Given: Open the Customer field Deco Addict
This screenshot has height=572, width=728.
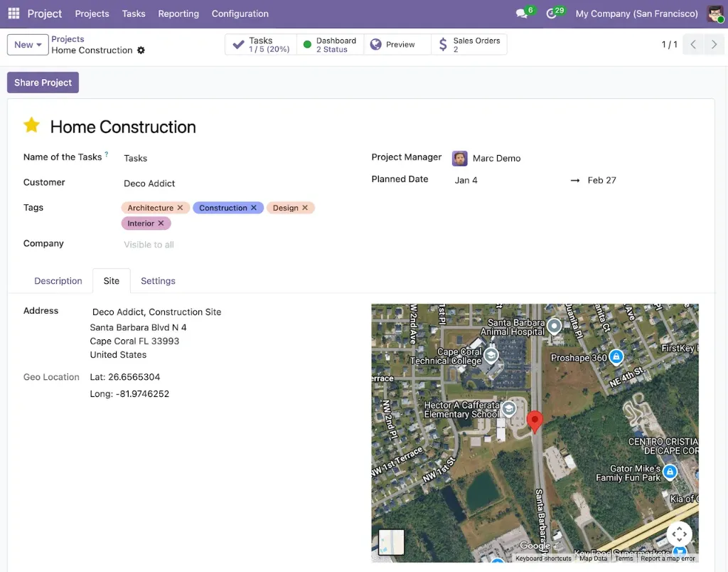Looking at the screenshot, I should [x=149, y=184].
